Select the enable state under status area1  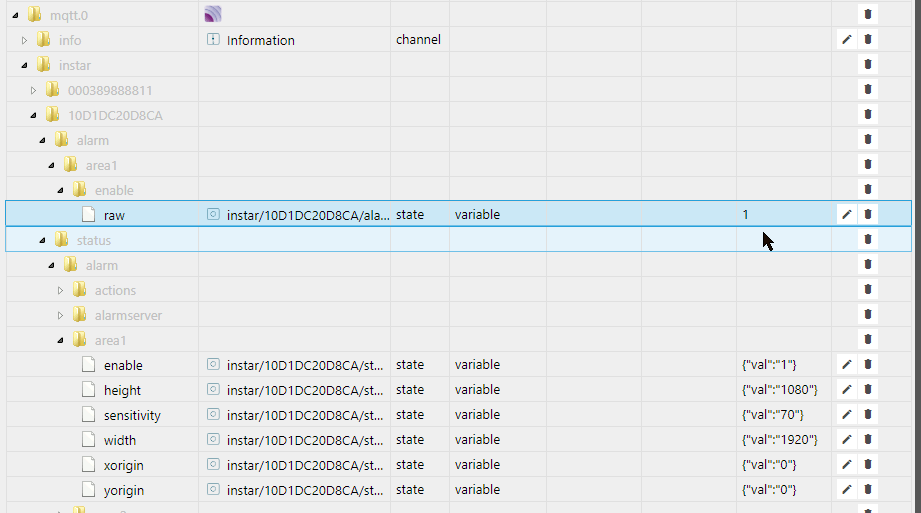123,365
